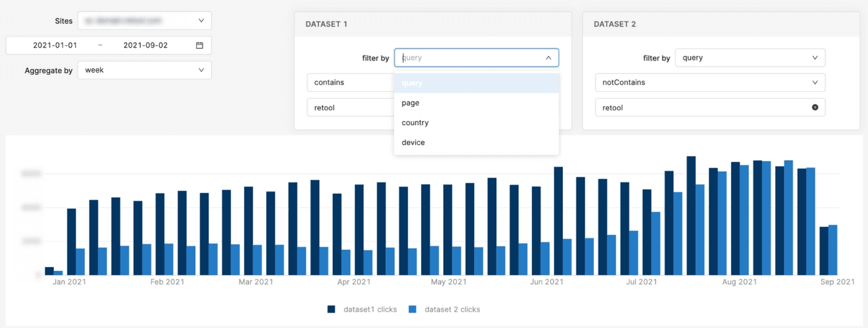
Task: Open Dataset 1 contains operator dropdown
Action: (350, 82)
